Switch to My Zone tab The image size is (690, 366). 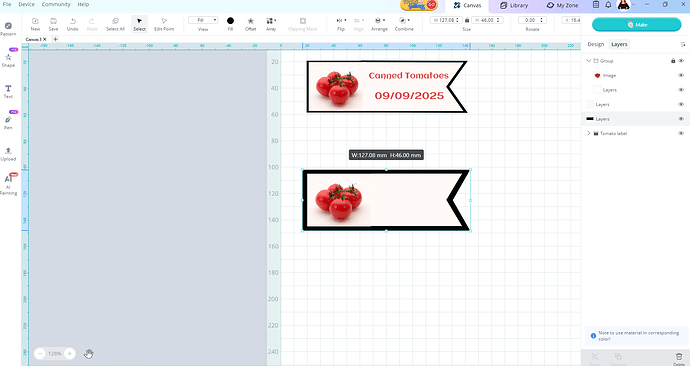point(562,5)
